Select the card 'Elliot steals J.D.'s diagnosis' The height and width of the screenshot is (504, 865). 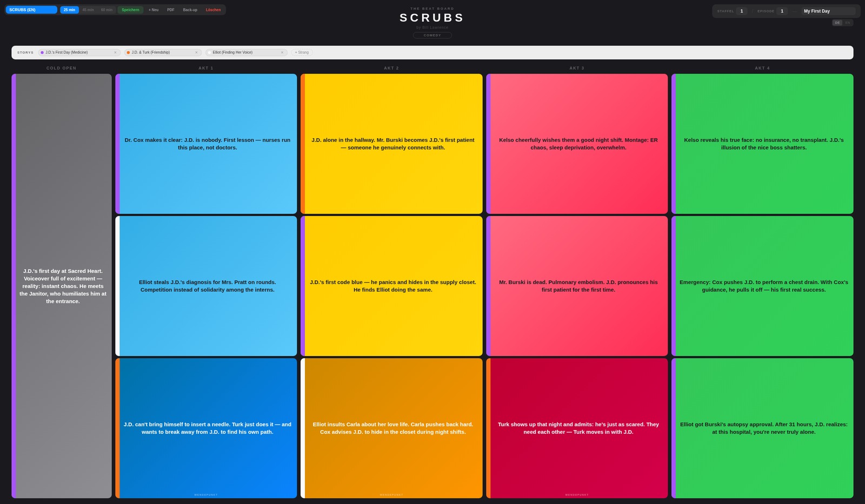(x=206, y=286)
